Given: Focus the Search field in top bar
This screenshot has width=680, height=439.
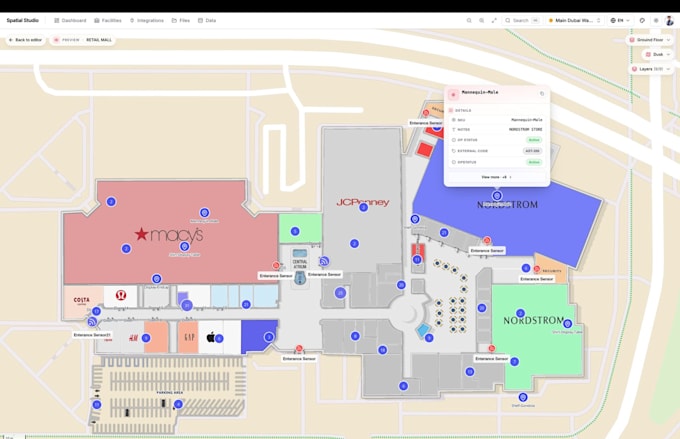Looking at the screenshot, I should (x=522, y=20).
